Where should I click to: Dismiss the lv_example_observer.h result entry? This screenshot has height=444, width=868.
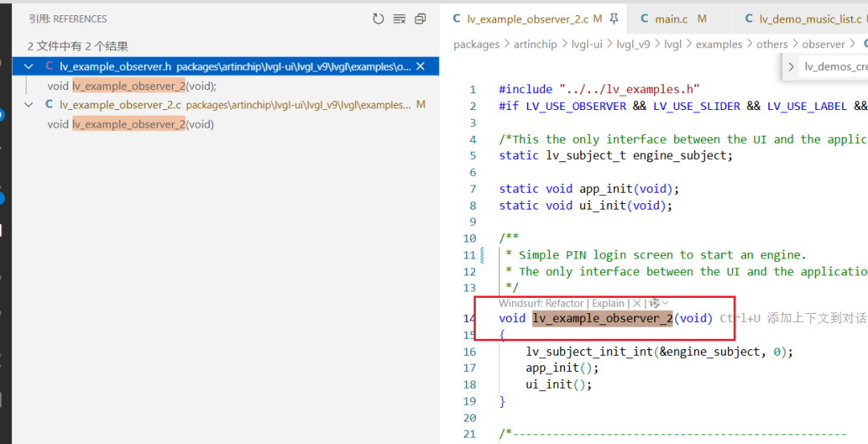[420, 67]
